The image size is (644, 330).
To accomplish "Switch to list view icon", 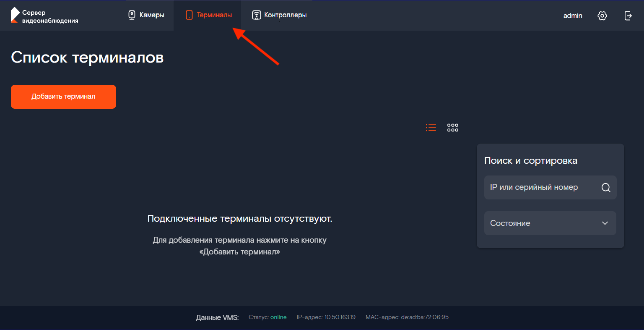I will click(431, 128).
